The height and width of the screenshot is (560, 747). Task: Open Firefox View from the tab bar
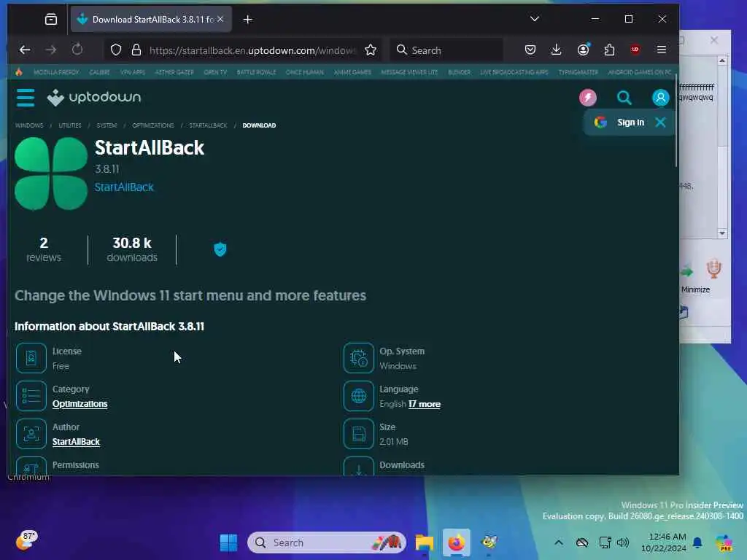[51, 19]
